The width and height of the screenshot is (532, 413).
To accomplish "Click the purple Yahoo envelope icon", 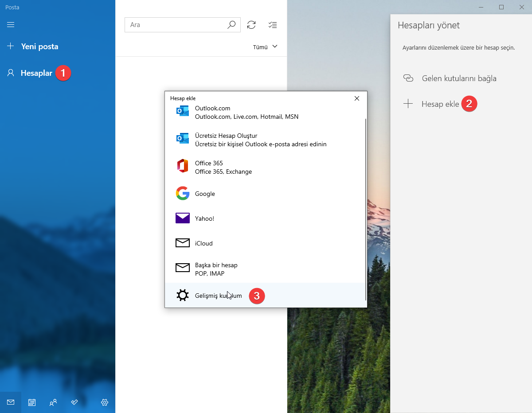I will [x=183, y=218].
